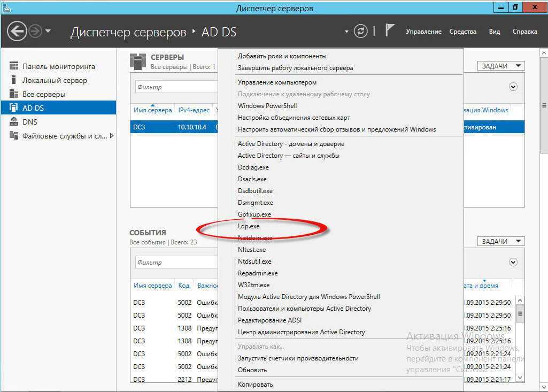Run Dsmgmt.exe from the menu

(x=256, y=203)
